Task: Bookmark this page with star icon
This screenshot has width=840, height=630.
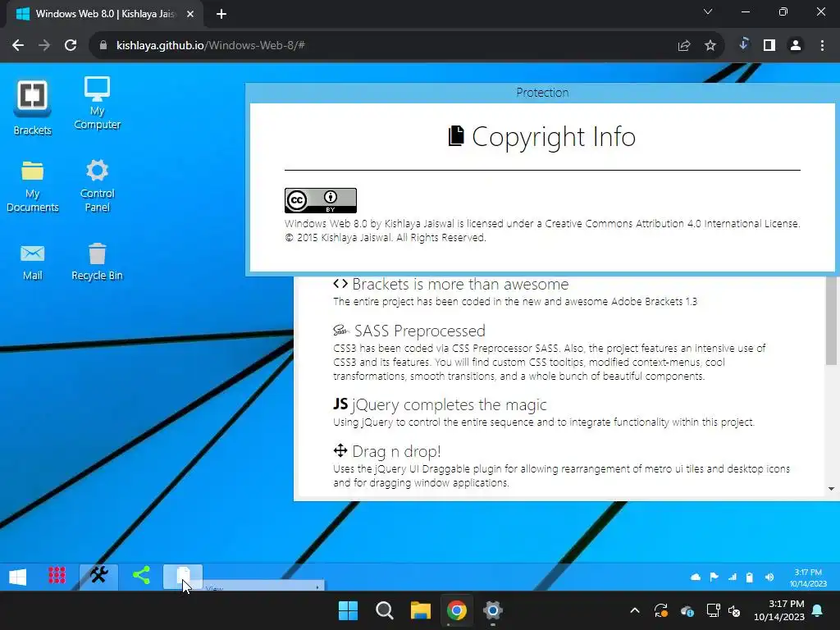Action: pyautogui.click(x=710, y=46)
